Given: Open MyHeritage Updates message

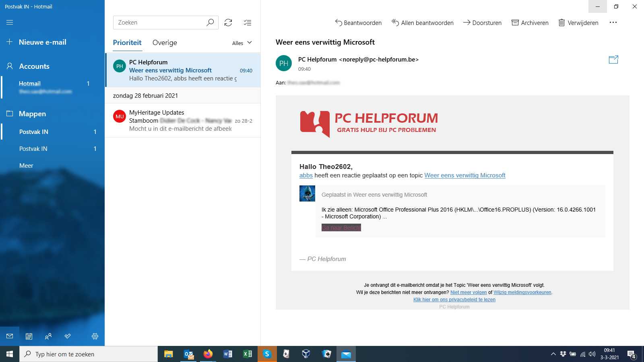Looking at the screenshot, I should click(183, 121).
